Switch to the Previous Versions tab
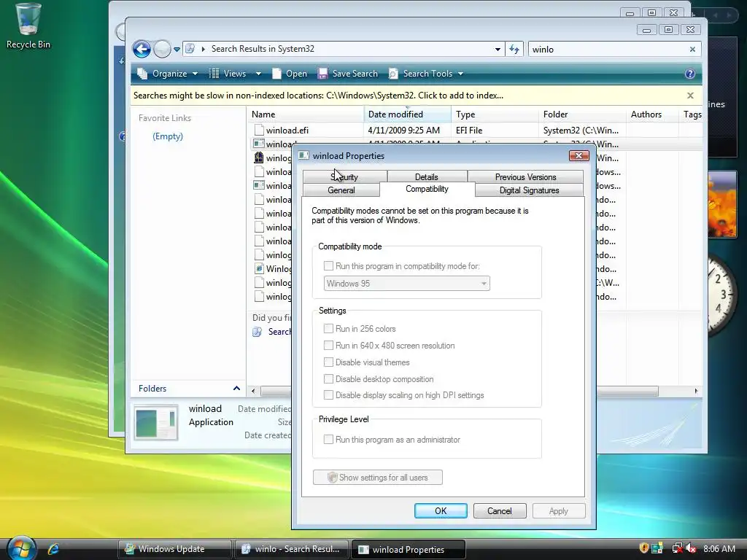This screenshot has width=747, height=560. pos(525,176)
